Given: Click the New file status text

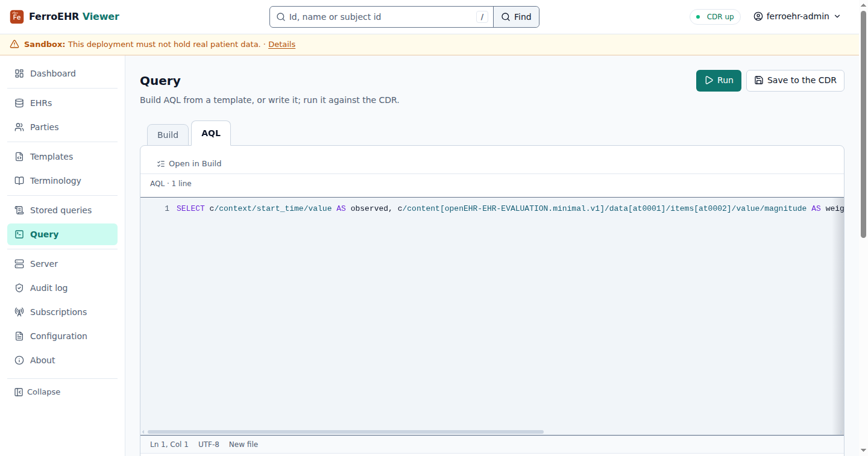Looking at the screenshot, I should click(244, 445).
